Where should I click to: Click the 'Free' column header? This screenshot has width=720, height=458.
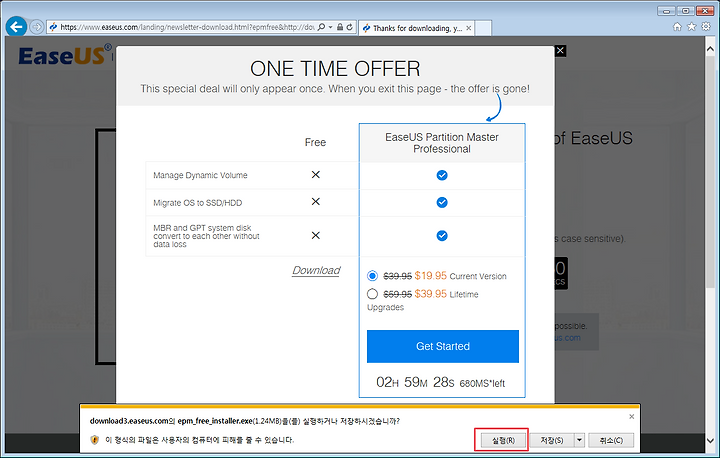point(315,142)
